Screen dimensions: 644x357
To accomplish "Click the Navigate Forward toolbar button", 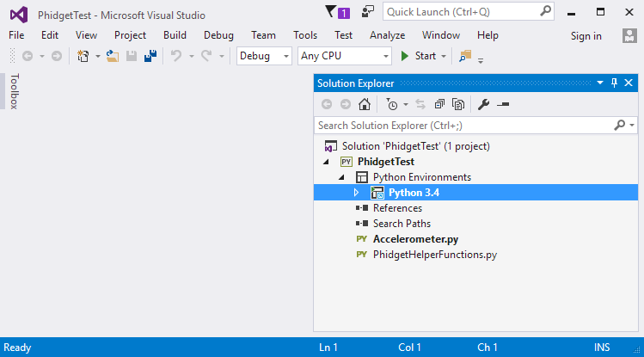I will 57,56.
